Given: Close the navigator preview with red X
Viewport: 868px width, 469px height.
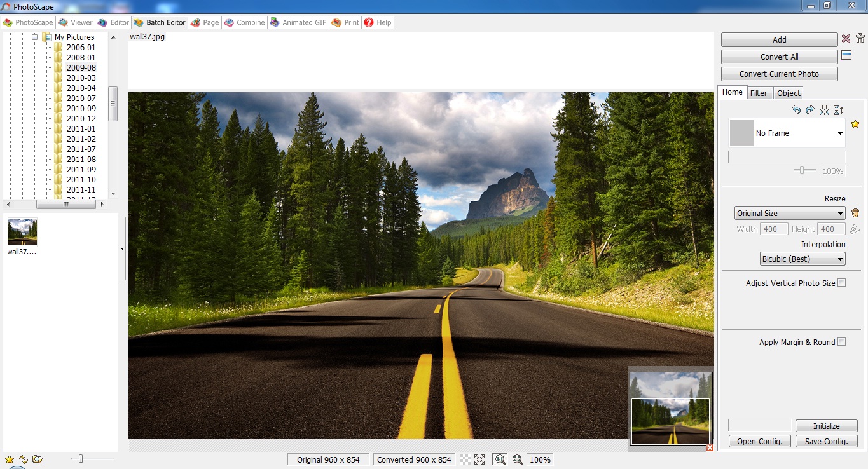Looking at the screenshot, I should [x=710, y=448].
